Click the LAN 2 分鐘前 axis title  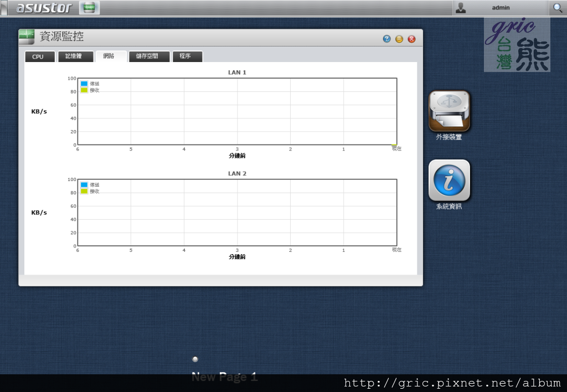pyautogui.click(x=237, y=257)
